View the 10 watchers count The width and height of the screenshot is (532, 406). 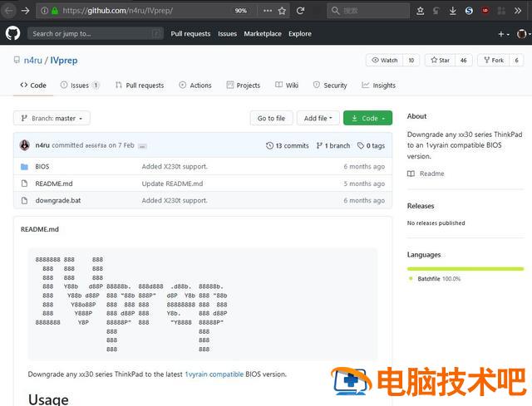pyautogui.click(x=411, y=61)
